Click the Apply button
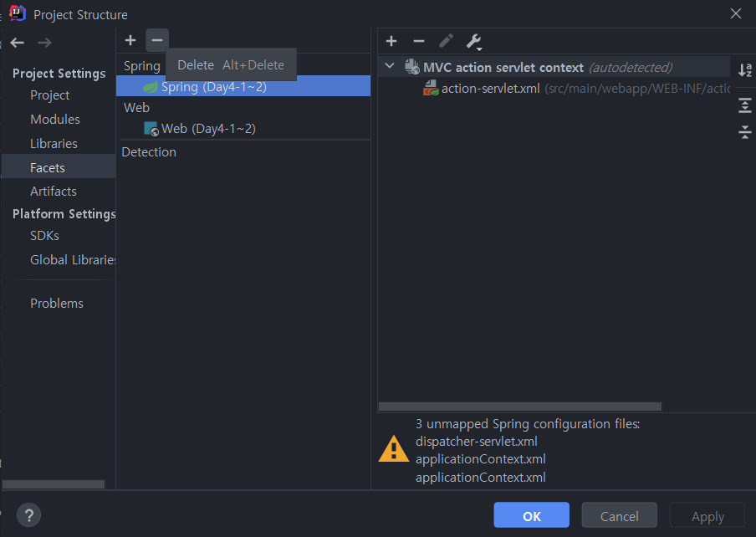The width and height of the screenshot is (756, 537). click(x=707, y=515)
